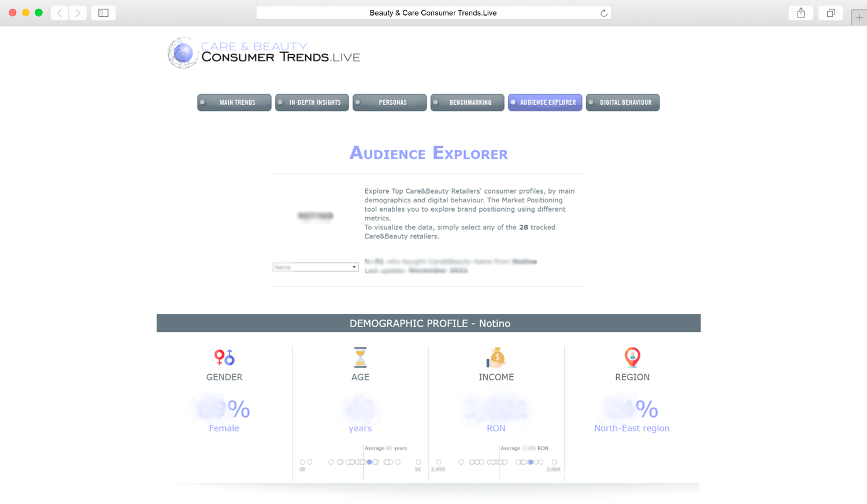Click the Female label
Viewport: 867px width, 504px height.
click(224, 428)
